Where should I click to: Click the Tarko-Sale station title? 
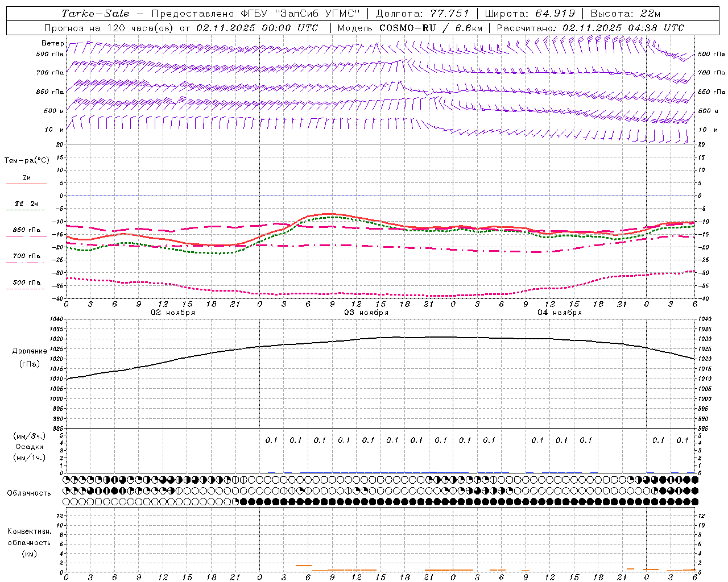tap(95, 14)
